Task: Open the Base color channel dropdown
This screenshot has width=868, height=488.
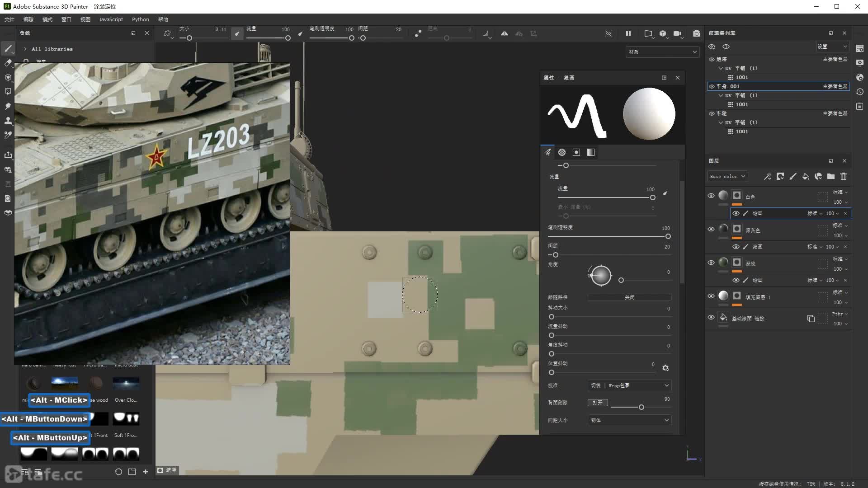Action: (727, 177)
